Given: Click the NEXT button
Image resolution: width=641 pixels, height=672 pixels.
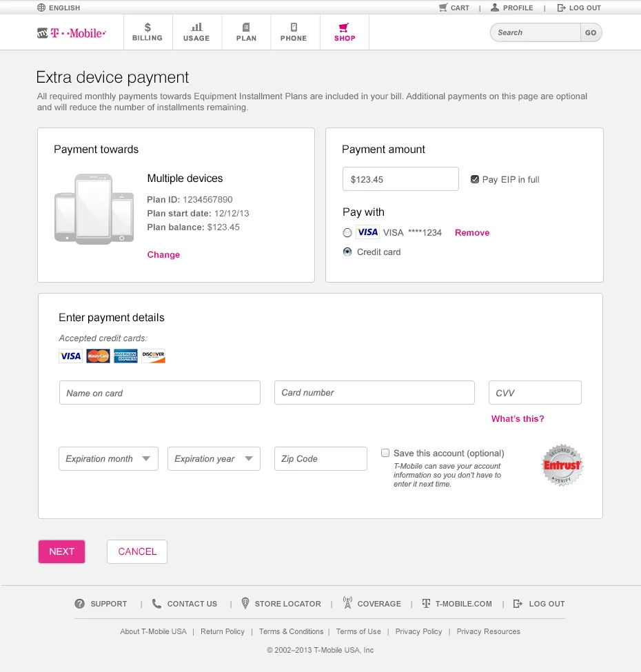Looking at the screenshot, I should (x=61, y=551).
